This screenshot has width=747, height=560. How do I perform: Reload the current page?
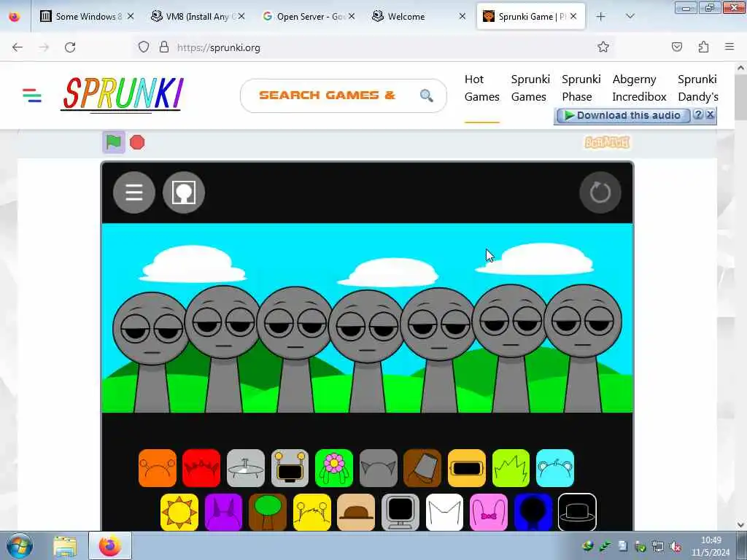coord(70,47)
